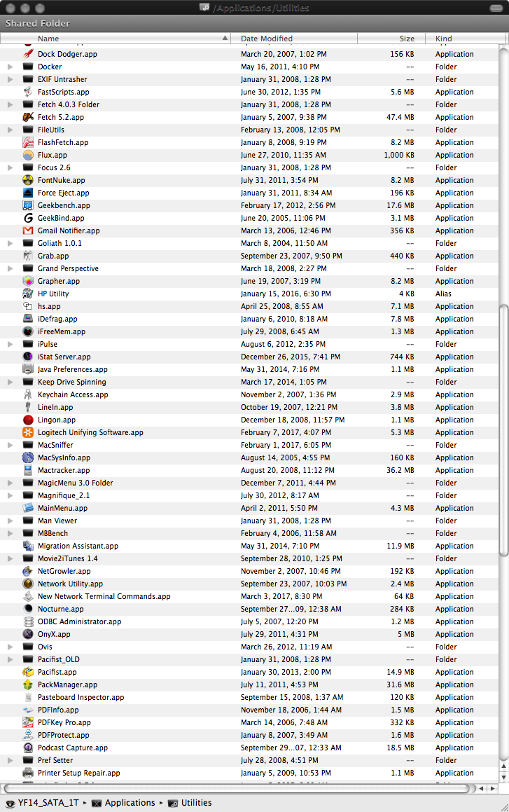Viewport: 509px width, 812px height.
Task: Select the Grab.app icon
Action: coord(29,256)
